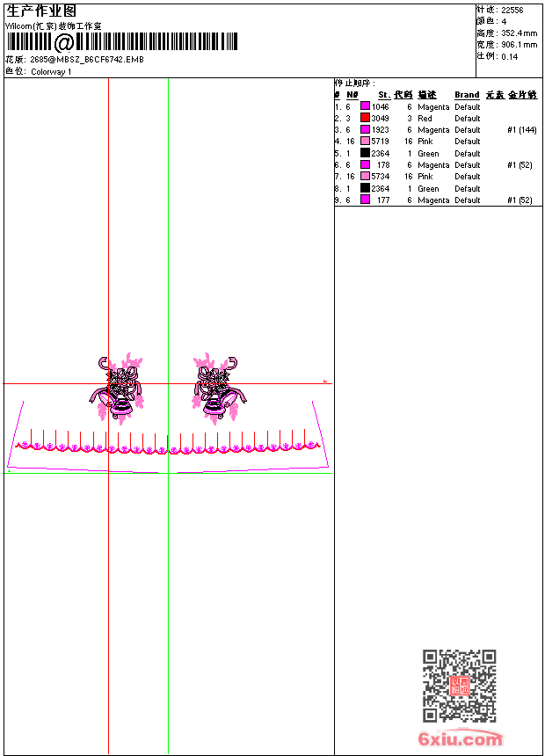This screenshot has height=756, width=545.
Task: Click the 代码 column header
Action: 403,95
